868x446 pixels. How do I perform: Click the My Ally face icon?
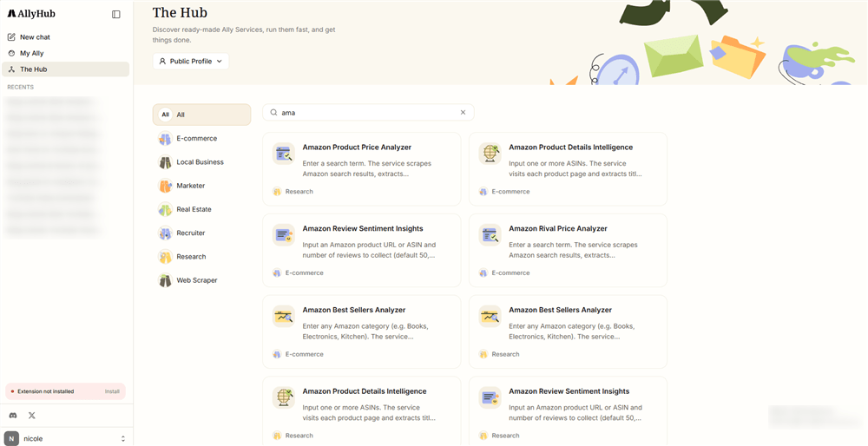11,53
